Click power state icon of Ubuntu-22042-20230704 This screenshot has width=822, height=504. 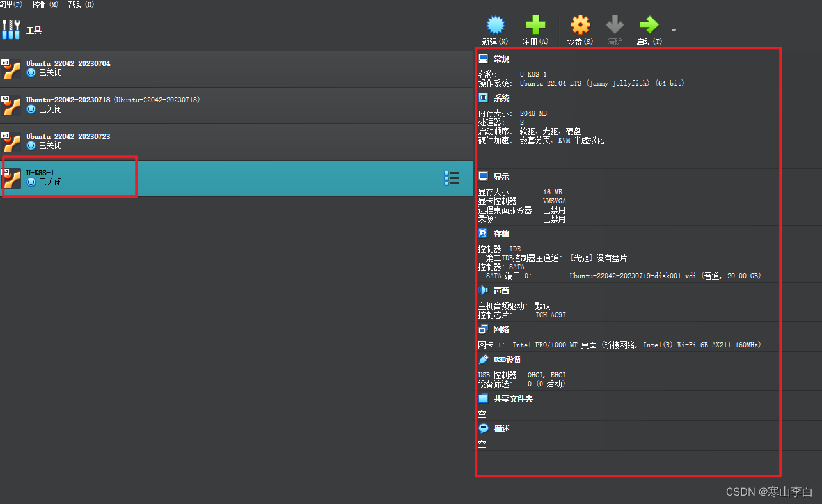(x=31, y=73)
